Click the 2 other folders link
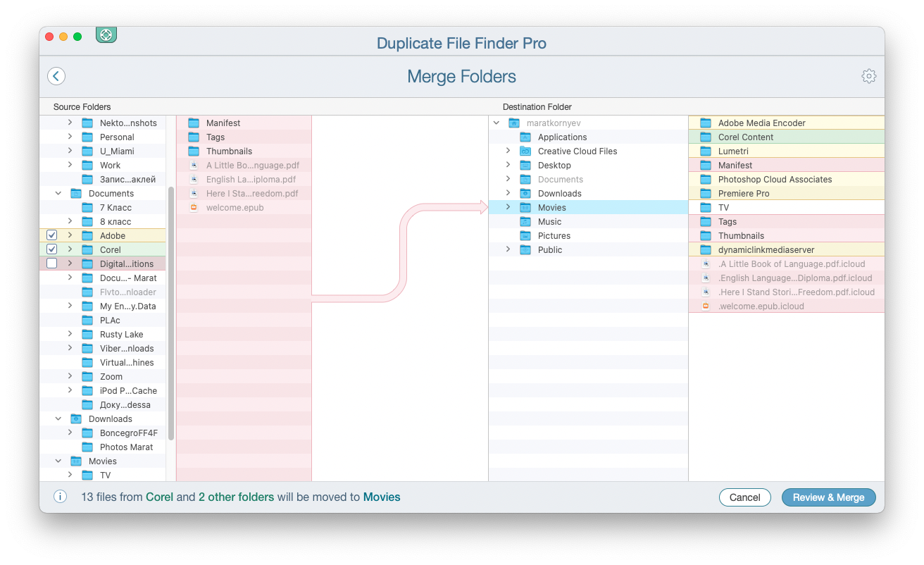 [x=236, y=497]
